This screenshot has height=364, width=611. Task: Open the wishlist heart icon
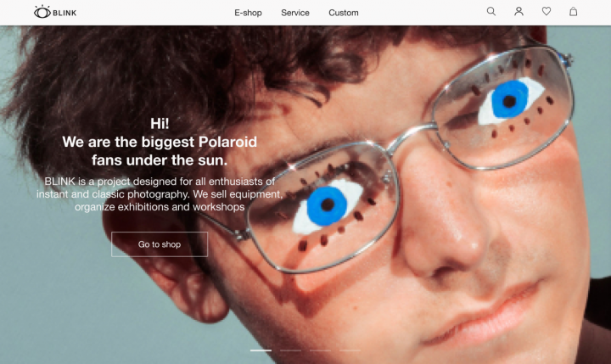pyautogui.click(x=547, y=12)
